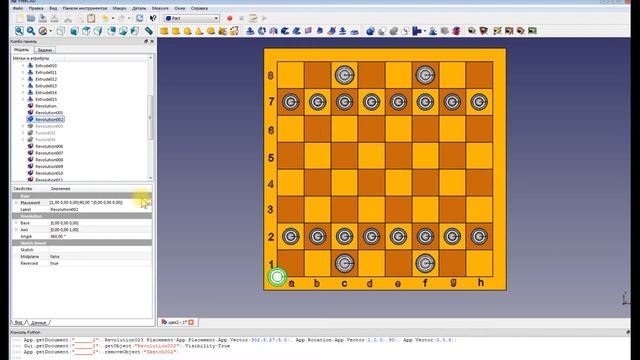Open the Part workbench selector dropdown
This screenshot has height=360, width=640.
(192, 18)
